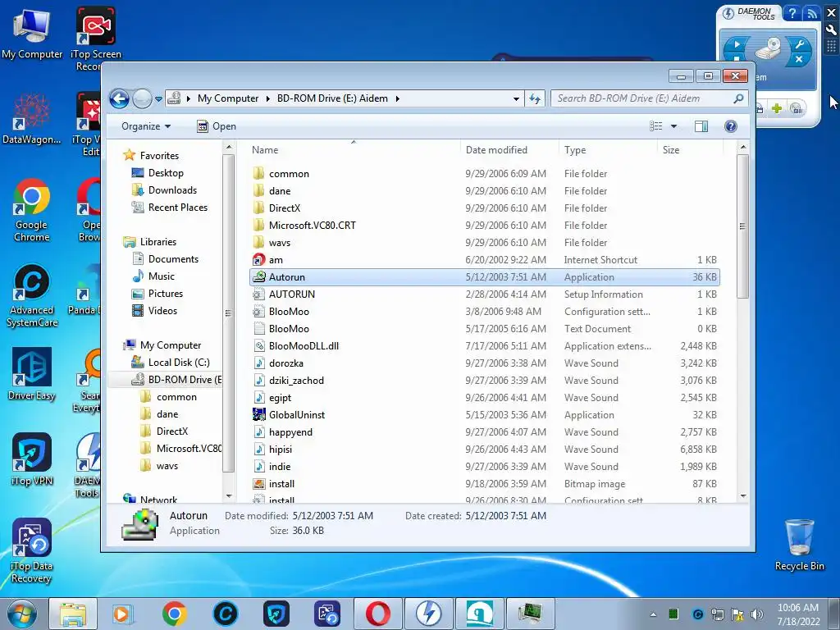Open Documents library

click(x=166, y=259)
